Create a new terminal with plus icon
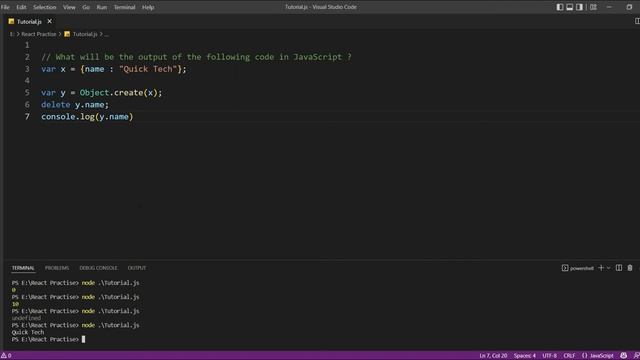 (601, 268)
